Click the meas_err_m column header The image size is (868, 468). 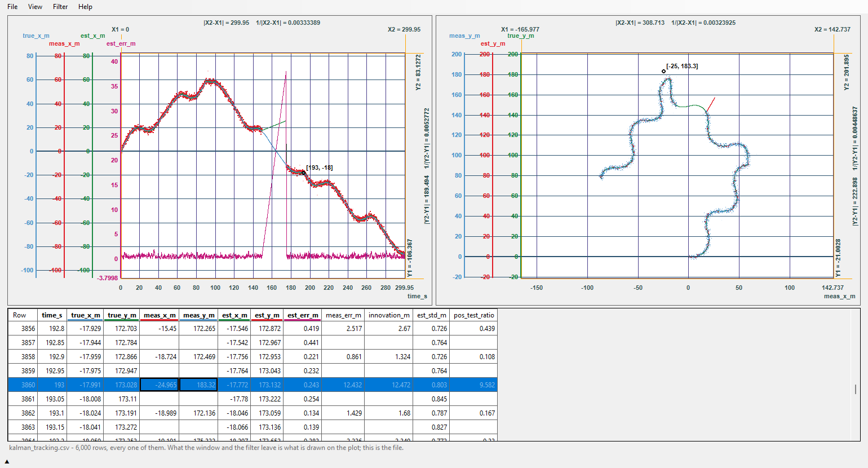(x=344, y=315)
